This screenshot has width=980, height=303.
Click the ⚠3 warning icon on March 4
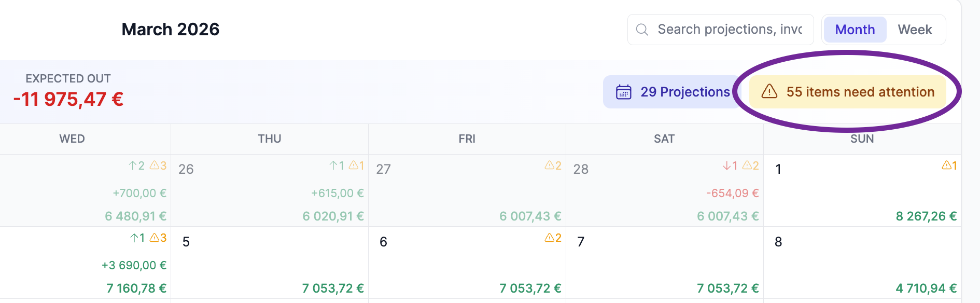tap(157, 238)
